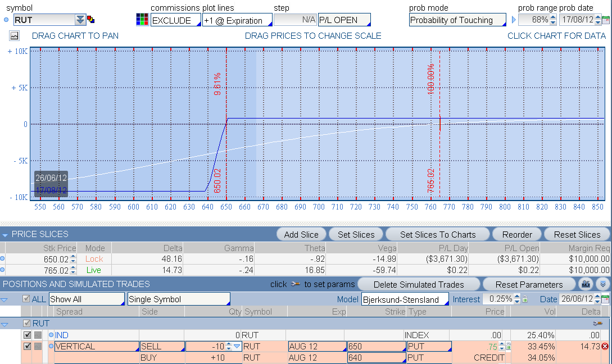Click the wrench icon in the RUT group row

[x=599, y=324]
